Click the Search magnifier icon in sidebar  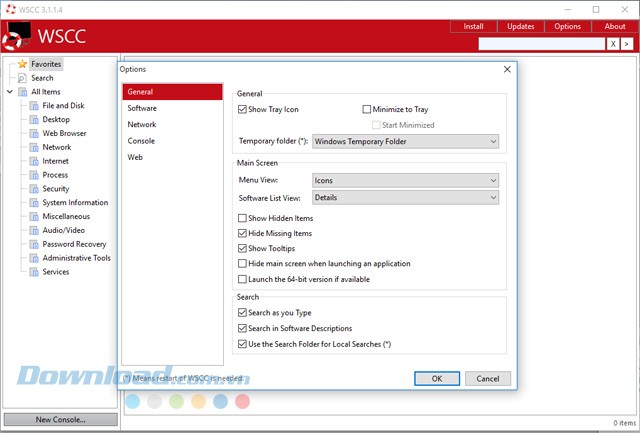pos(22,78)
